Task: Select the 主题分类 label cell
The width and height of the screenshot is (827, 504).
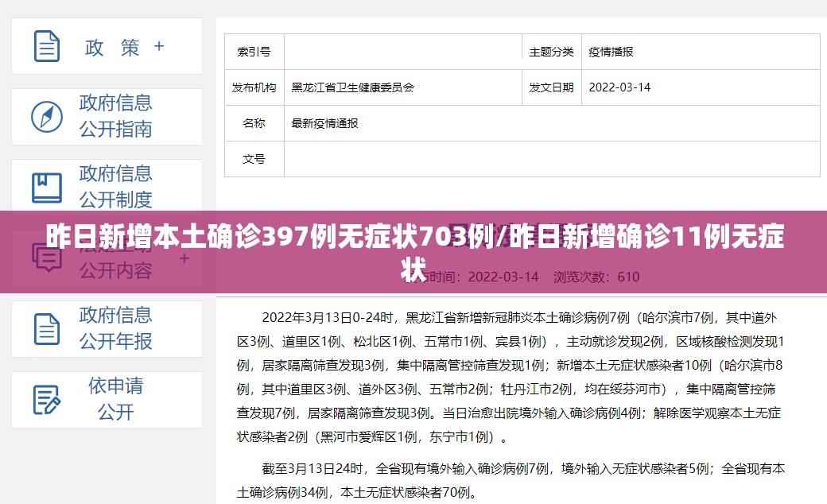Action: (x=551, y=52)
